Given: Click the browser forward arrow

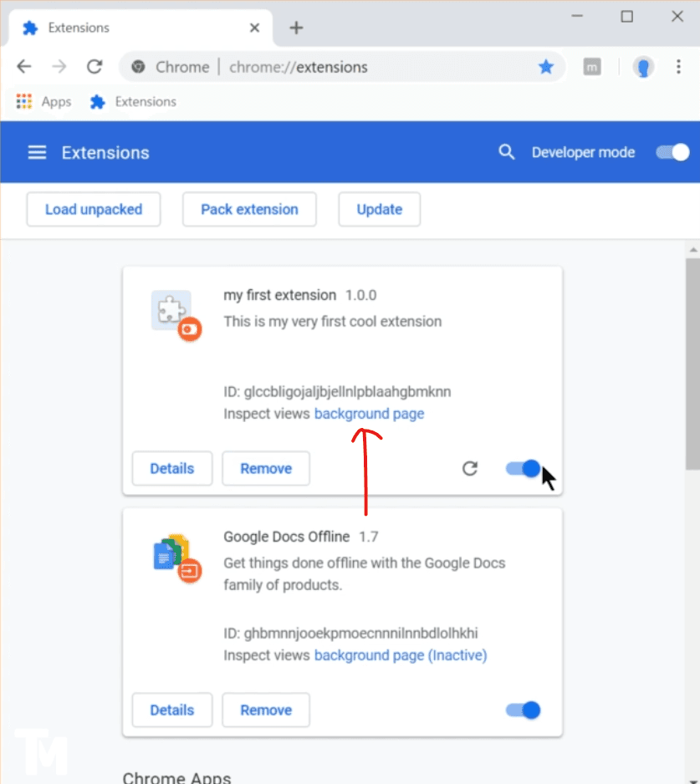Looking at the screenshot, I should (59, 67).
